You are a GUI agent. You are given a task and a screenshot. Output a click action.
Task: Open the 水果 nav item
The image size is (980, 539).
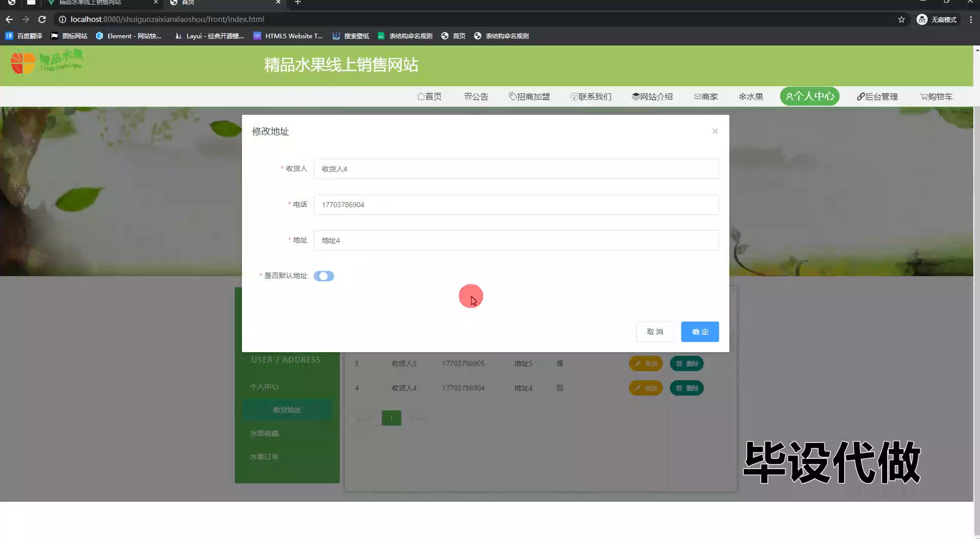(x=751, y=96)
